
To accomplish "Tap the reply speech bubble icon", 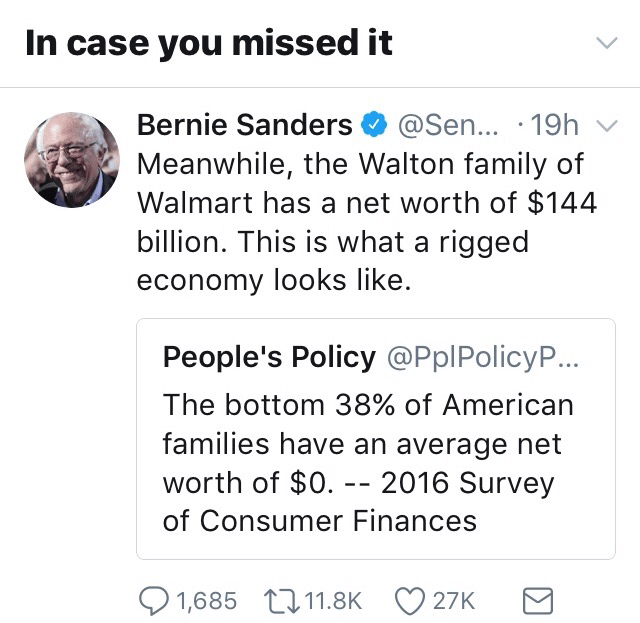I will [153, 599].
